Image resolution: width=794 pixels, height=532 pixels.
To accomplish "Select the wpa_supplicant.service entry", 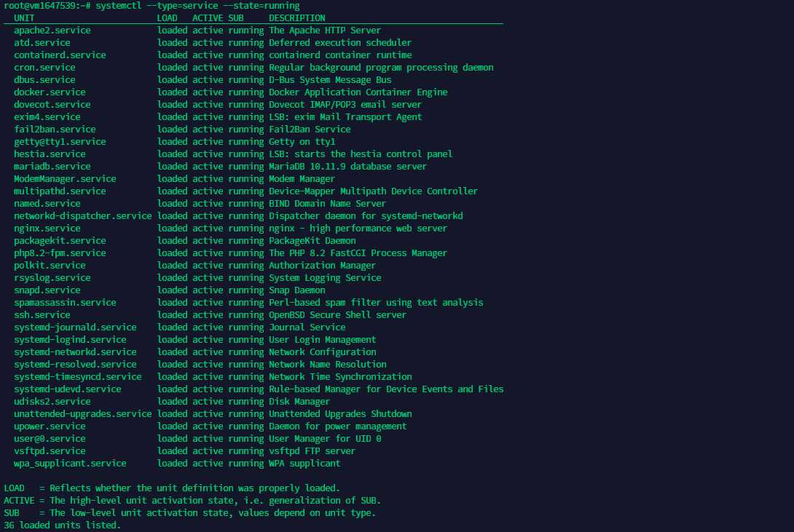I will (70, 463).
